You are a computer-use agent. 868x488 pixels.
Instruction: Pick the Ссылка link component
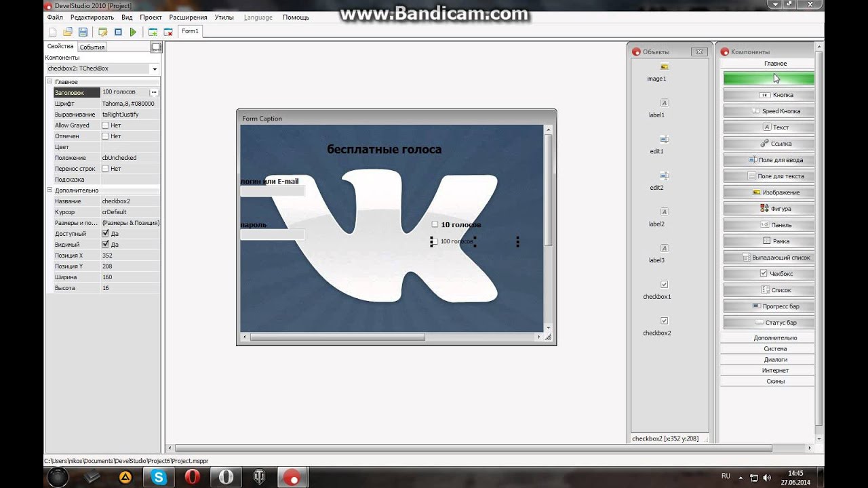[x=769, y=144]
